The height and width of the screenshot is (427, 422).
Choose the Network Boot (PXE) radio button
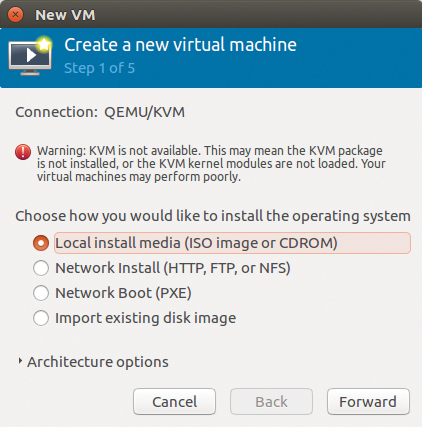41,293
